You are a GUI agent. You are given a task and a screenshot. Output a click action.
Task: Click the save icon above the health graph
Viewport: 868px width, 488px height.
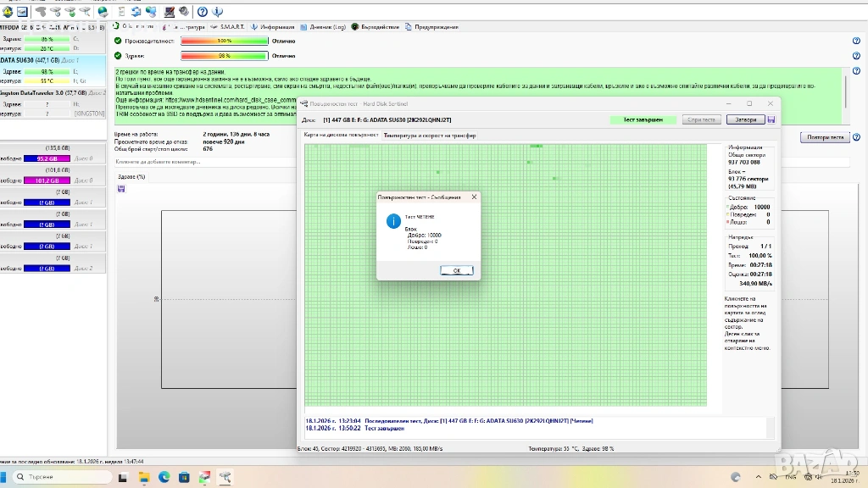[121, 188]
